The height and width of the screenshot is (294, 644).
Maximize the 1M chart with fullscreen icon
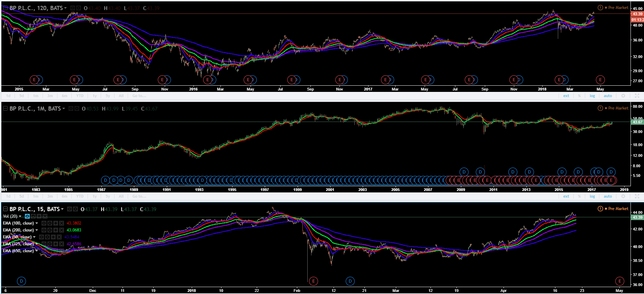(x=637, y=196)
